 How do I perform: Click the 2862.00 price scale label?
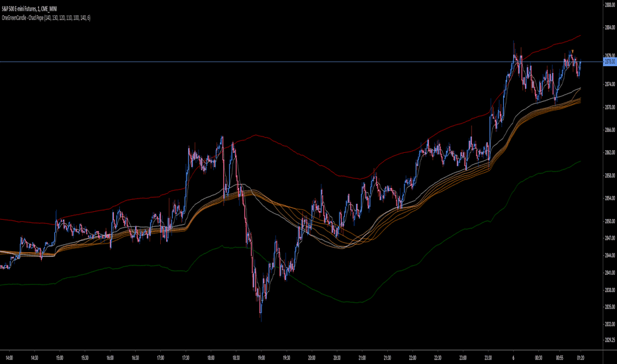(610, 152)
